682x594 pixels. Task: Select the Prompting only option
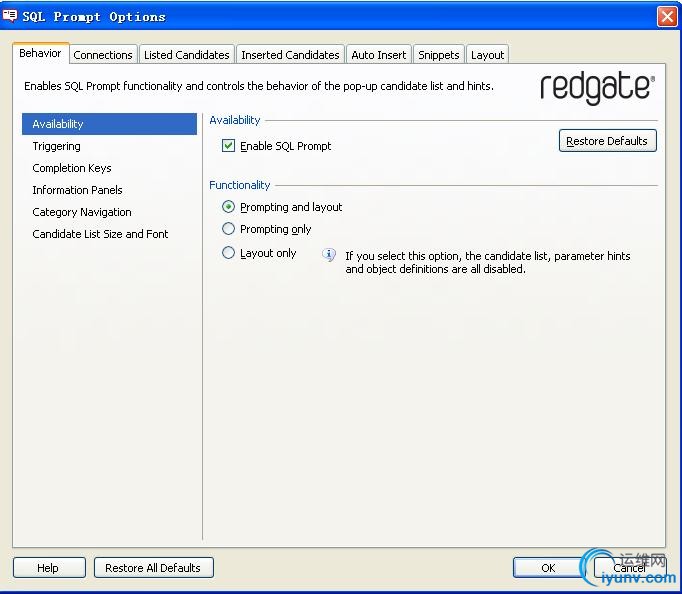click(x=228, y=229)
